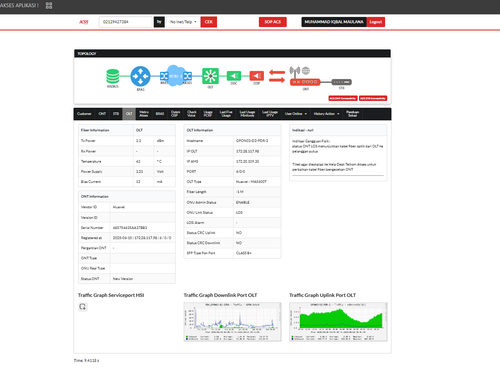Click the AKSES APLIKASI label in top bar

coord(19,5)
